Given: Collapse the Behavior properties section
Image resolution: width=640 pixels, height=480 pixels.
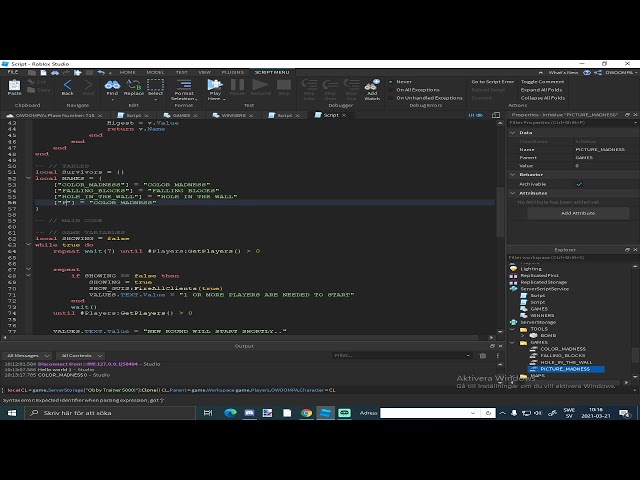Looking at the screenshot, I should point(513,175).
